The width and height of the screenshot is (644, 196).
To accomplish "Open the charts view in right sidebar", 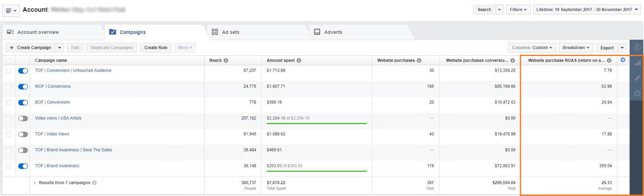I will pos(637,63).
